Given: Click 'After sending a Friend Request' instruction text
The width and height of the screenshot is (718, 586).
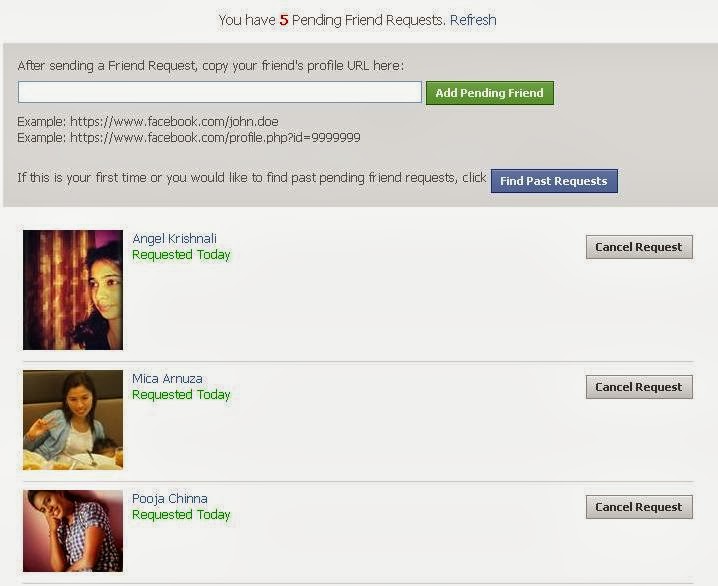Looking at the screenshot, I should coord(211,66).
